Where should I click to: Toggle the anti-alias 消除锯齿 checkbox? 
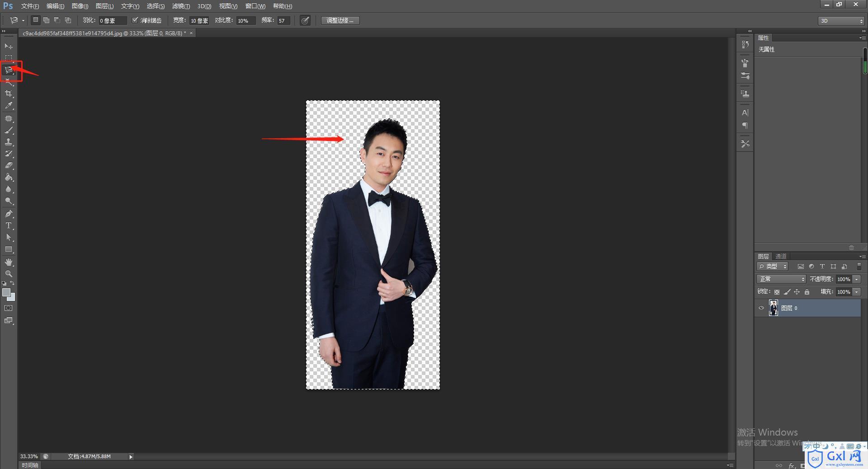click(135, 20)
